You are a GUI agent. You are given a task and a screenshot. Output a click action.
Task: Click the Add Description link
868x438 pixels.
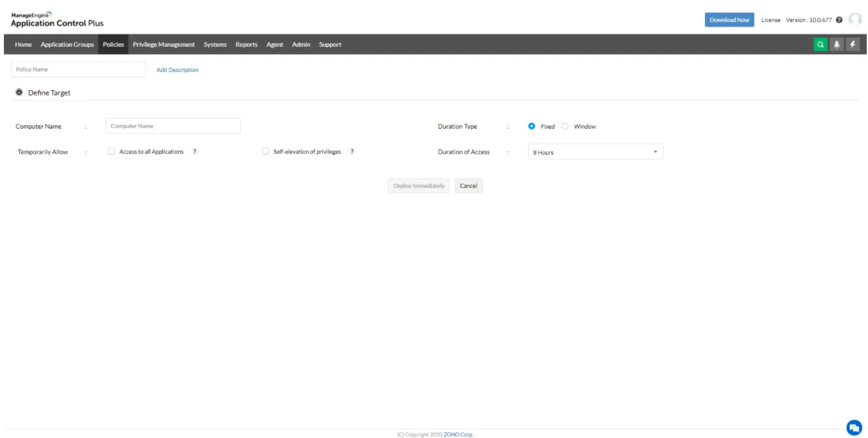[177, 70]
